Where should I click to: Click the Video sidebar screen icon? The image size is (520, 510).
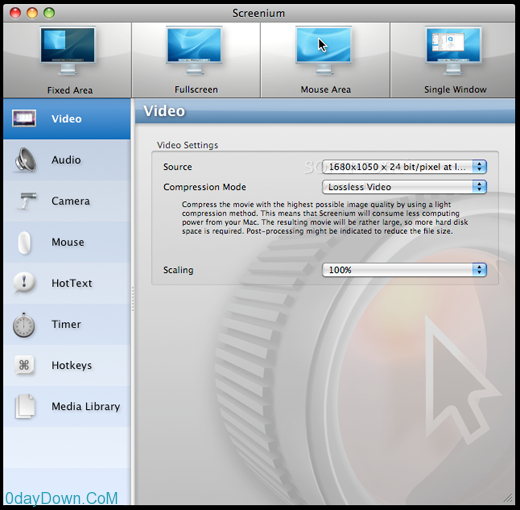[24, 118]
